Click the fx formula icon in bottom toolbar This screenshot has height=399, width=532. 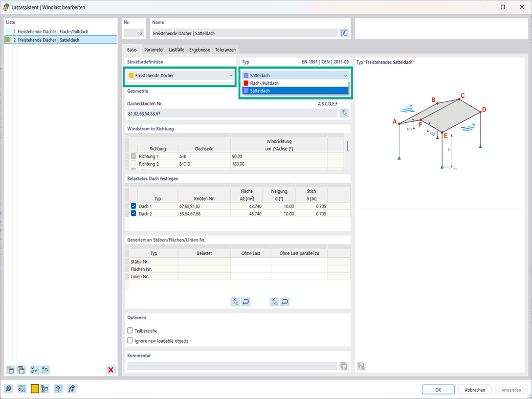click(72, 389)
